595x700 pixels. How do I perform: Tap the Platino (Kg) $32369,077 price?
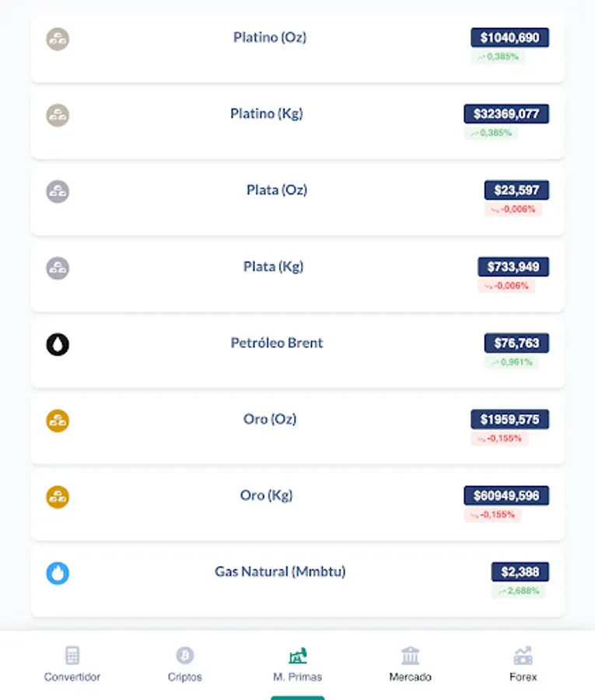506,114
